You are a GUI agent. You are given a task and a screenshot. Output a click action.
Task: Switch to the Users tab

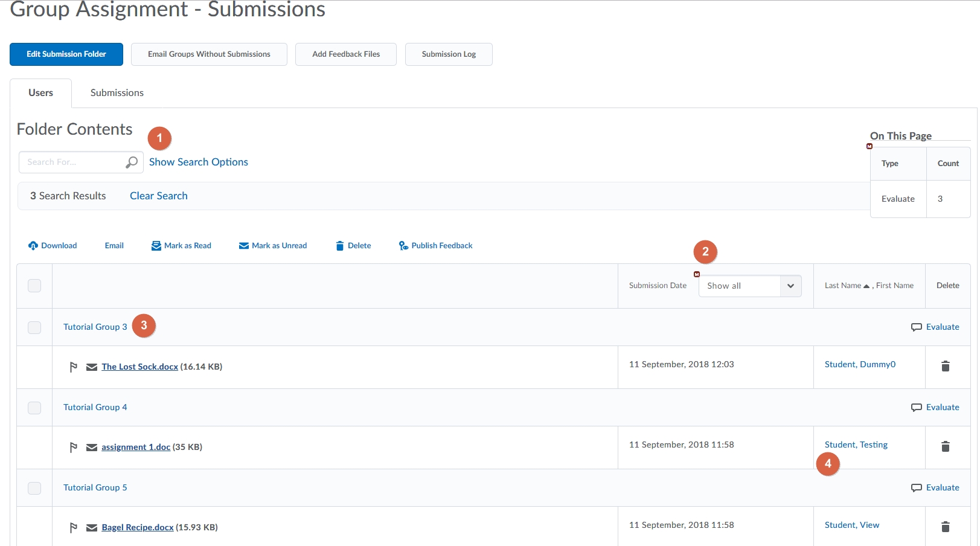(40, 93)
